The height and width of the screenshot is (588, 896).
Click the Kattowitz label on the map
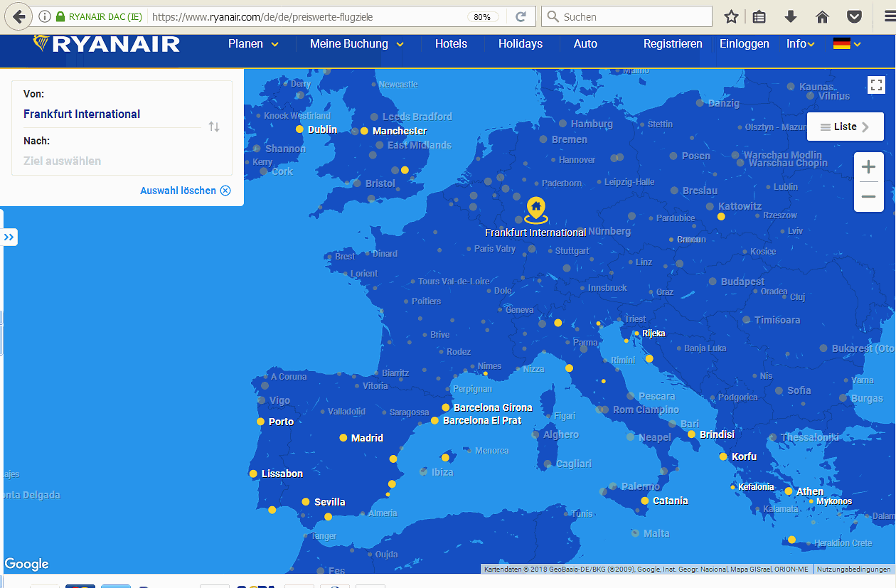[740, 206]
